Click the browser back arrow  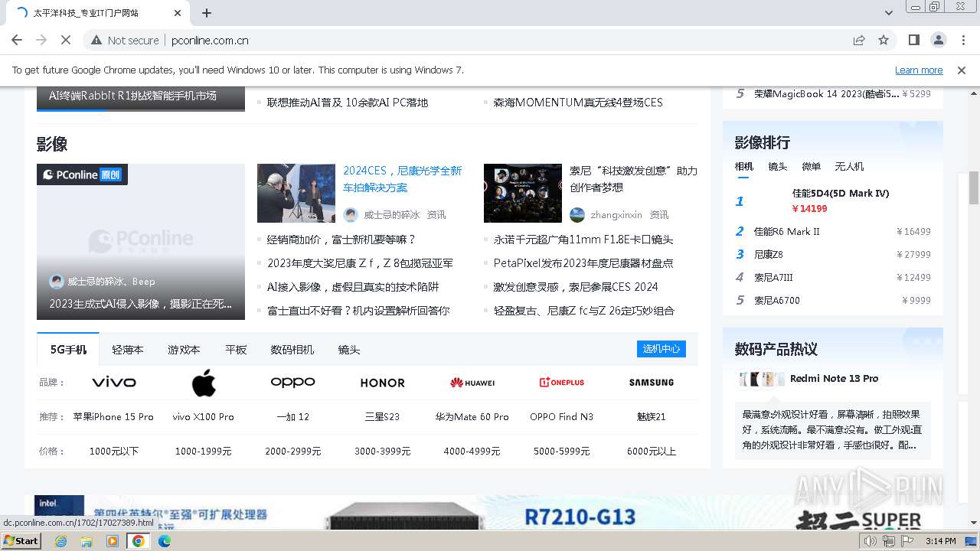click(17, 40)
